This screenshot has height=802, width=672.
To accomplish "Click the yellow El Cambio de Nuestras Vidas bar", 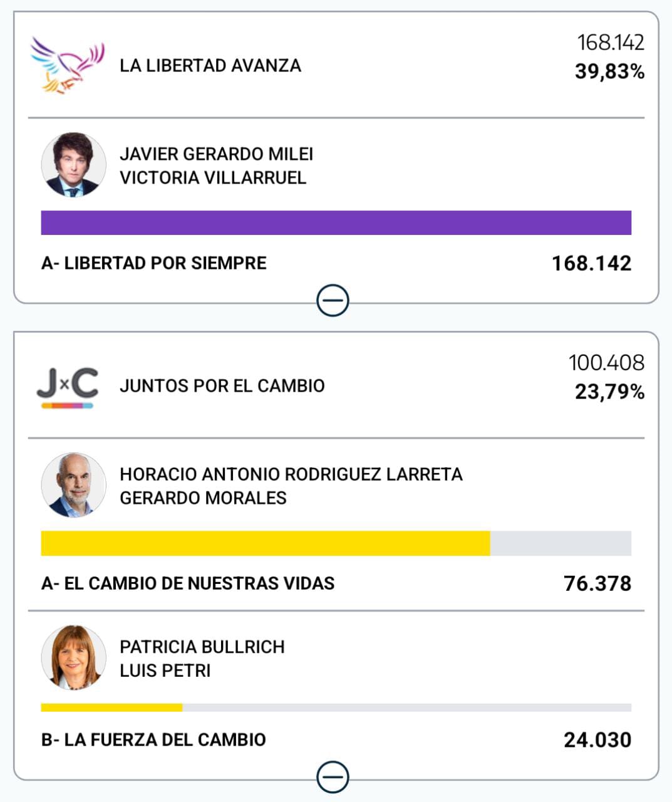I will [x=266, y=543].
